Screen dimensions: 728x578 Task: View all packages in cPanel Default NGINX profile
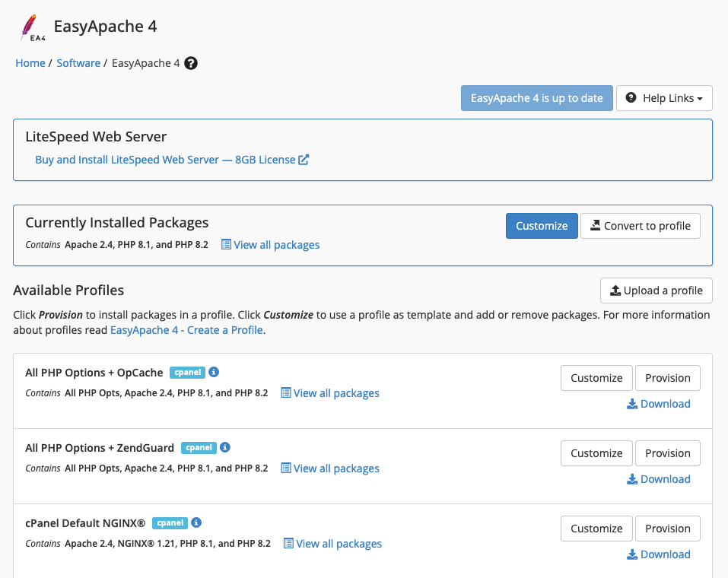(333, 544)
